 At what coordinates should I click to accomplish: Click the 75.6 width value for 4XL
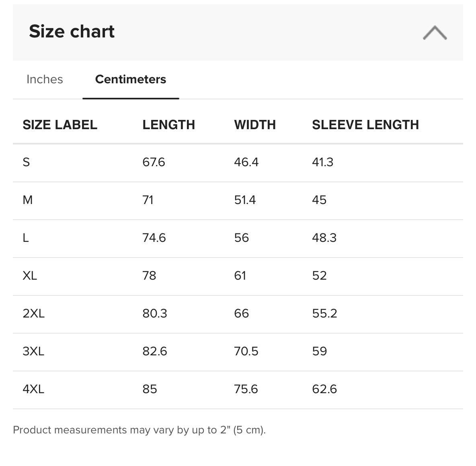click(x=246, y=389)
